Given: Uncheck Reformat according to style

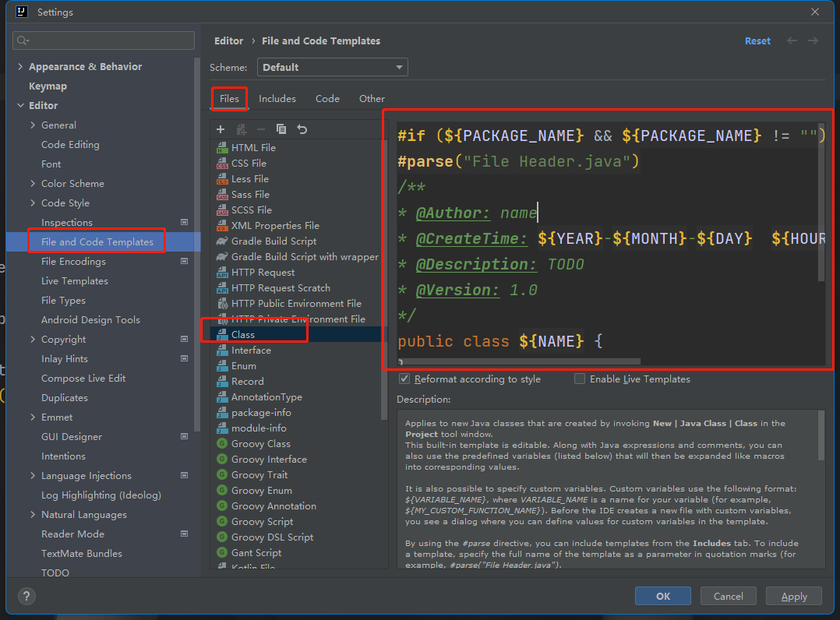Looking at the screenshot, I should coord(404,379).
